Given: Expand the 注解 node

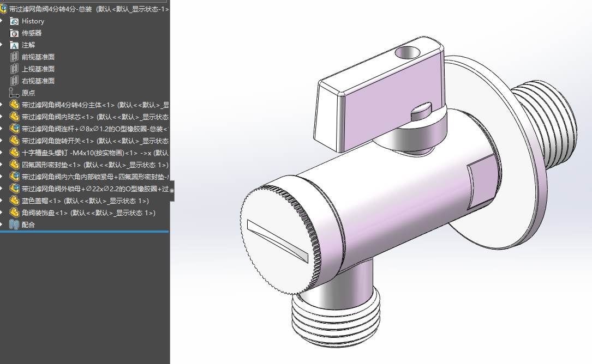Looking at the screenshot, I should coord(2,45).
